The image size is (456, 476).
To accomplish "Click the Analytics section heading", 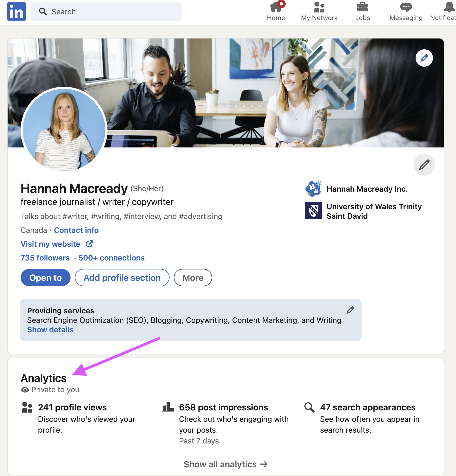I will coord(44,378).
